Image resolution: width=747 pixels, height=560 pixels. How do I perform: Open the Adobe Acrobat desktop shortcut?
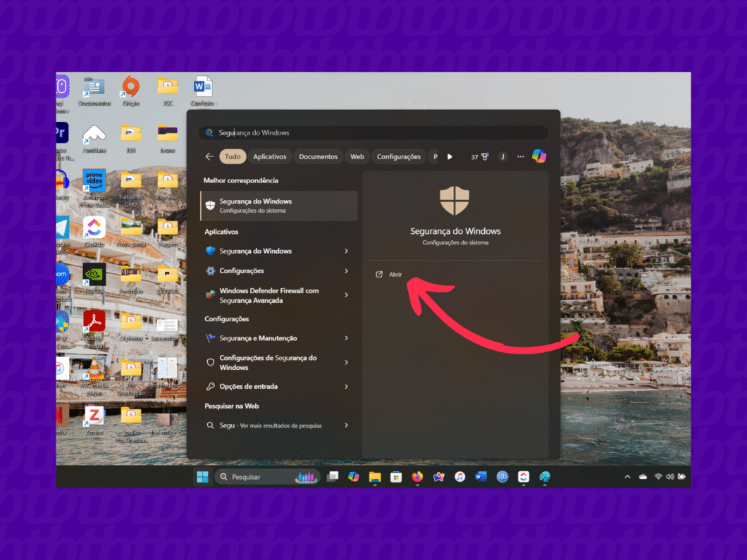click(94, 330)
